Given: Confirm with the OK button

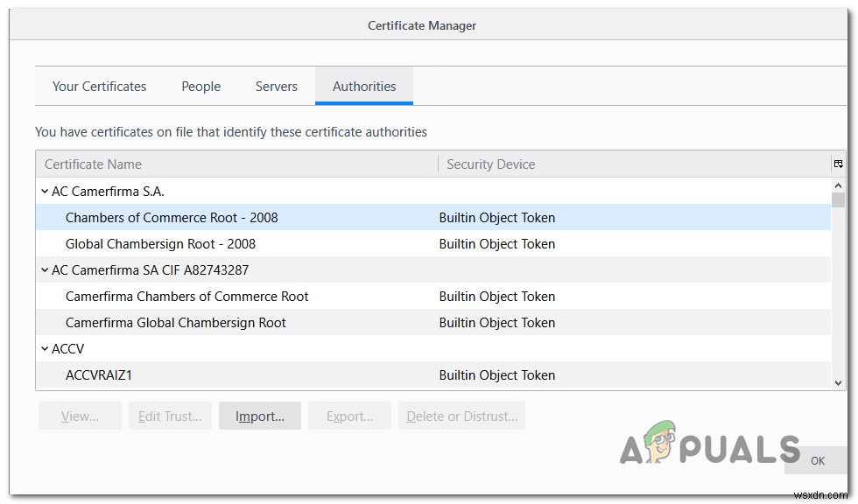Looking at the screenshot, I should (x=817, y=459).
